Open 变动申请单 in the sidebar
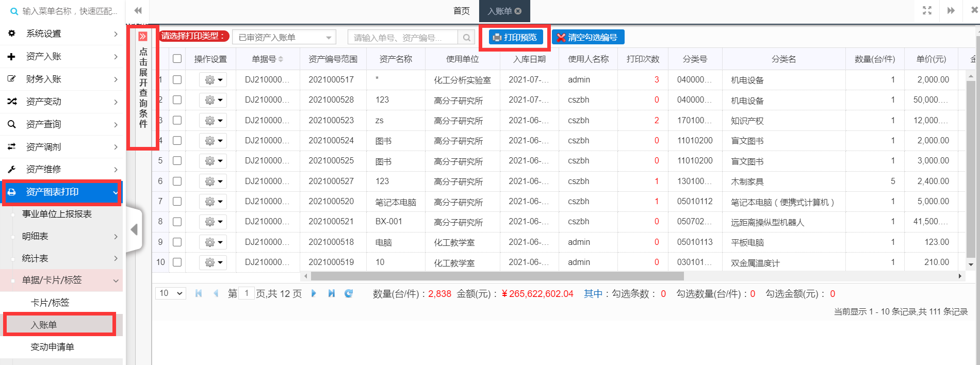Screen dimensions: 980x365 (x=52, y=347)
